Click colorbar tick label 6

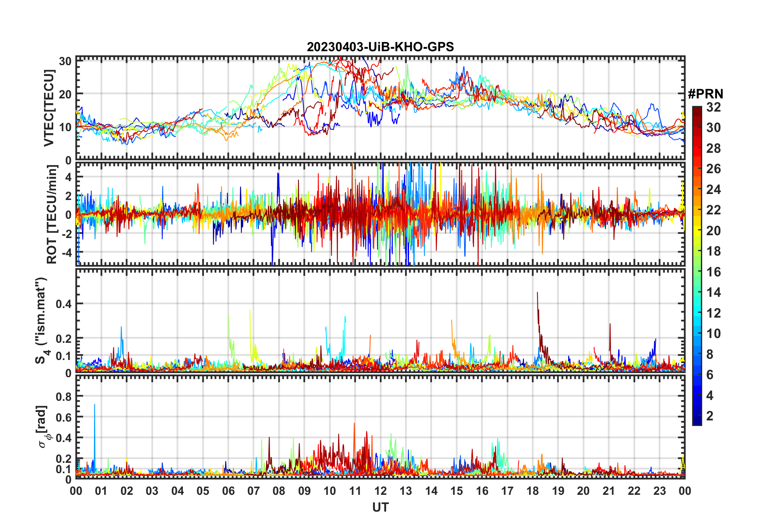[x=710, y=375]
